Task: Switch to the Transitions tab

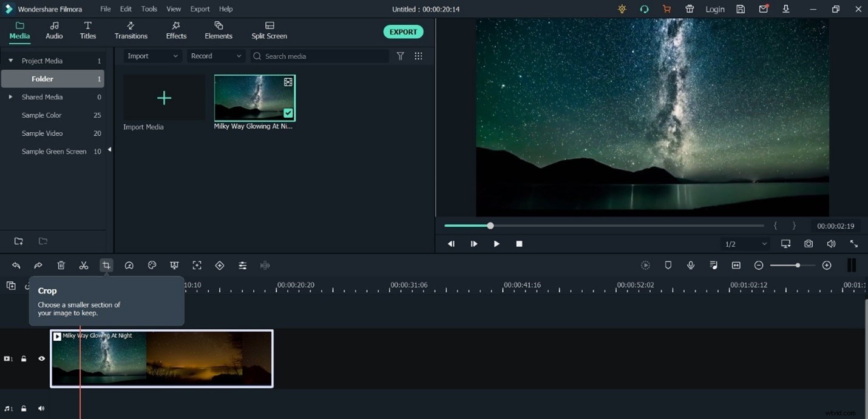Action: pos(131,30)
